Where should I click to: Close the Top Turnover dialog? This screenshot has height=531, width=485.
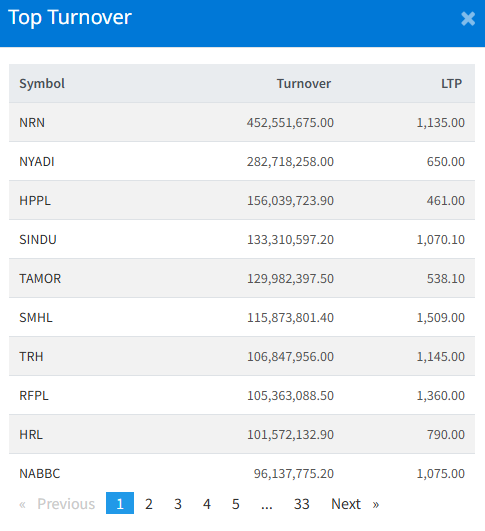pyautogui.click(x=468, y=19)
